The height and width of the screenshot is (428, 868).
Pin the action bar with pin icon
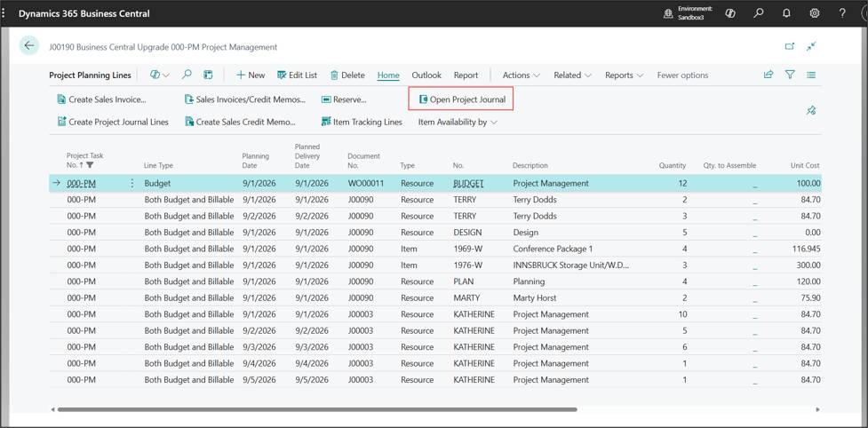click(811, 111)
